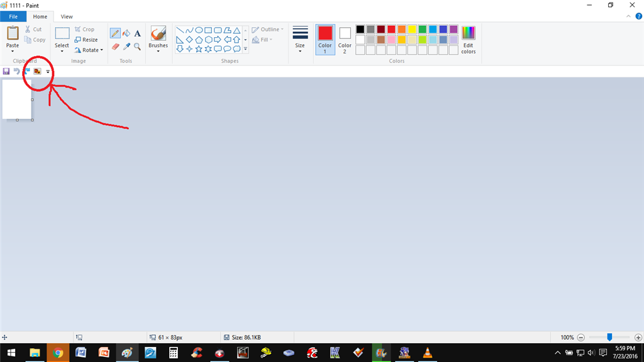Choose the Right triangle shape
The height and width of the screenshot is (362, 644).
coord(180,40)
